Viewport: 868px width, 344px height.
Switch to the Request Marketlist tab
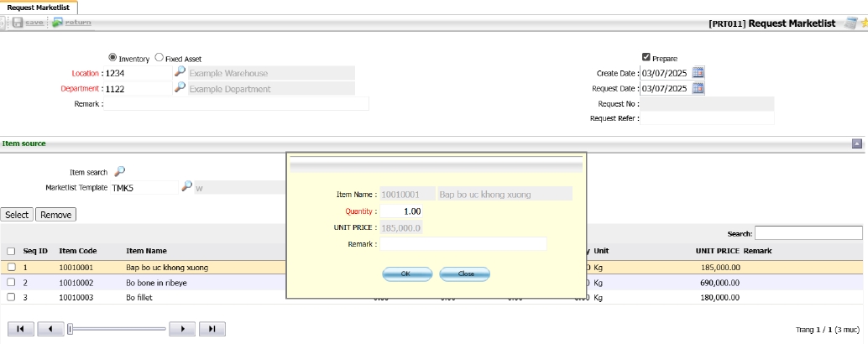(x=39, y=7)
